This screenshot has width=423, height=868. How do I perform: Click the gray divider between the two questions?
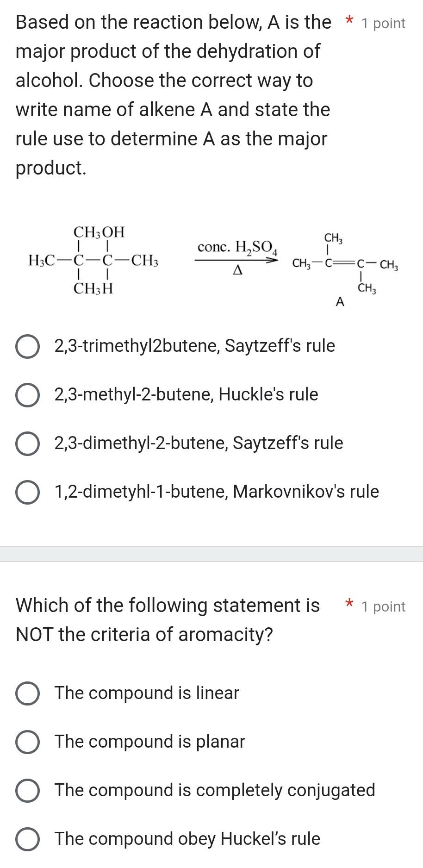pyautogui.click(x=211, y=554)
